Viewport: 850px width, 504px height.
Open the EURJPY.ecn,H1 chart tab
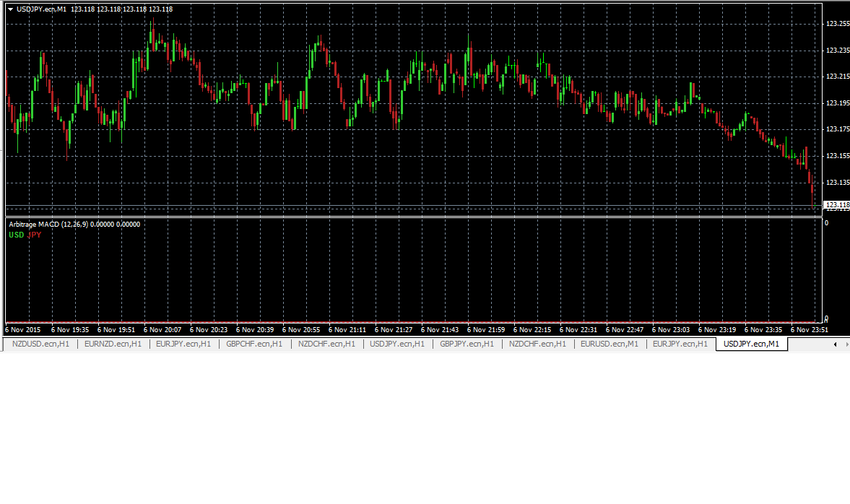(x=183, y=344)
